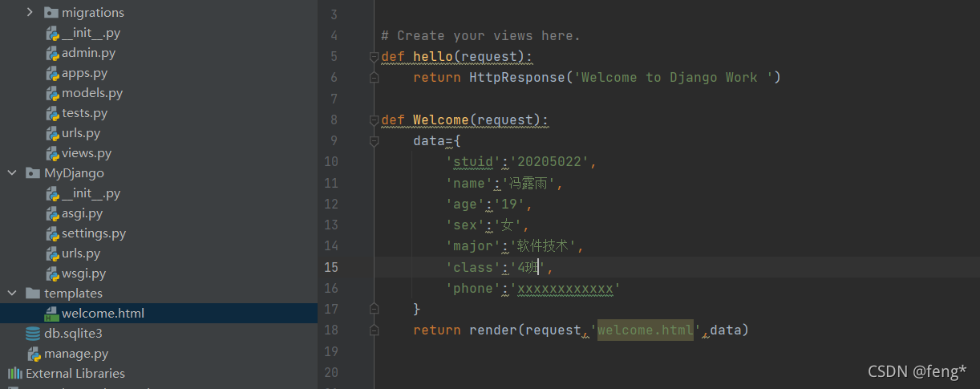This screenshot has height=389, width=980.
Task: Click the welcome.html file icon
Action: 52,314
